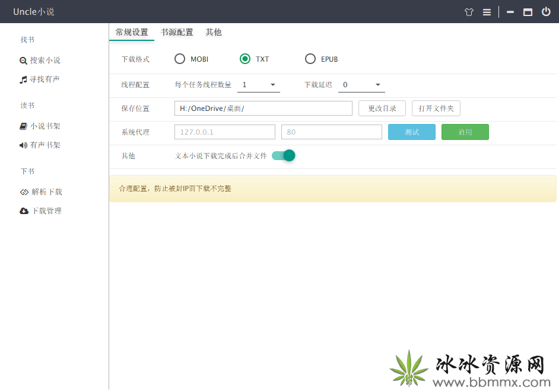Image resolution: width=559 pixels, height=392 pixels.
Task: Click the skin/theme shirt icon
Action: [469, 12]
